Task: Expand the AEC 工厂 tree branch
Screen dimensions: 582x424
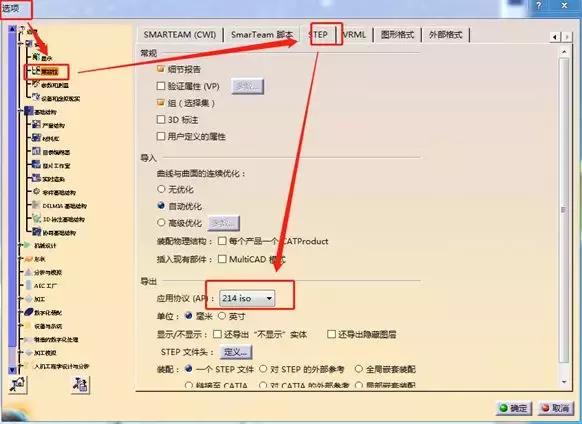Action: tap(21, 286)
